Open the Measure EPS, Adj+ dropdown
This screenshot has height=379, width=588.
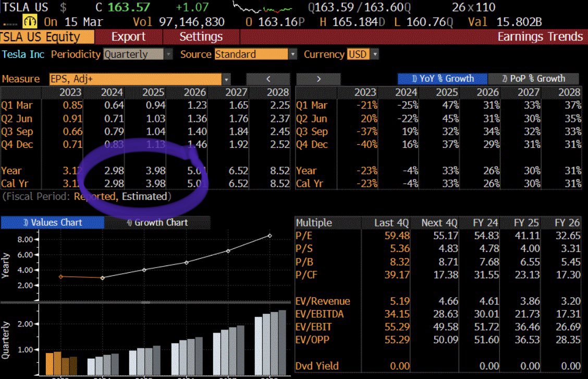tap(140, 79)
